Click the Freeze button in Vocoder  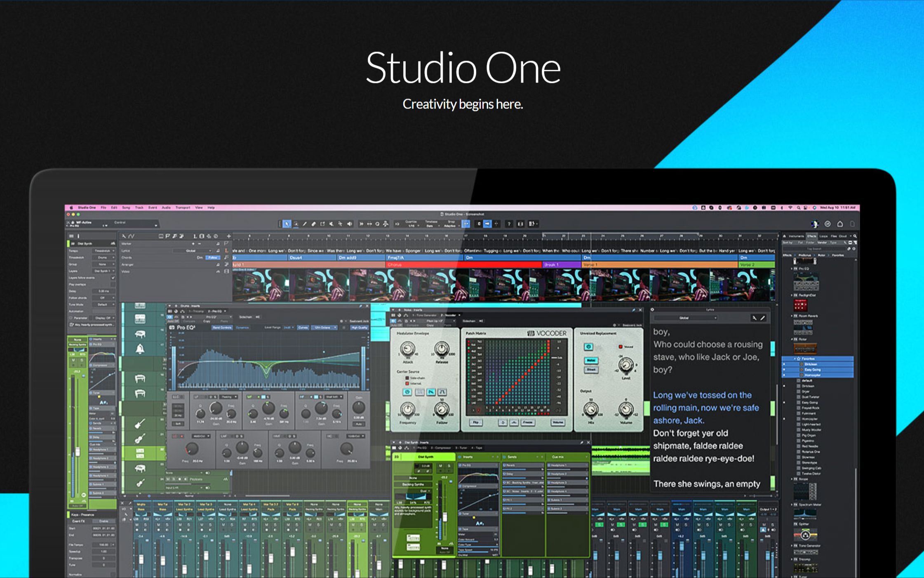click(528, 422)
